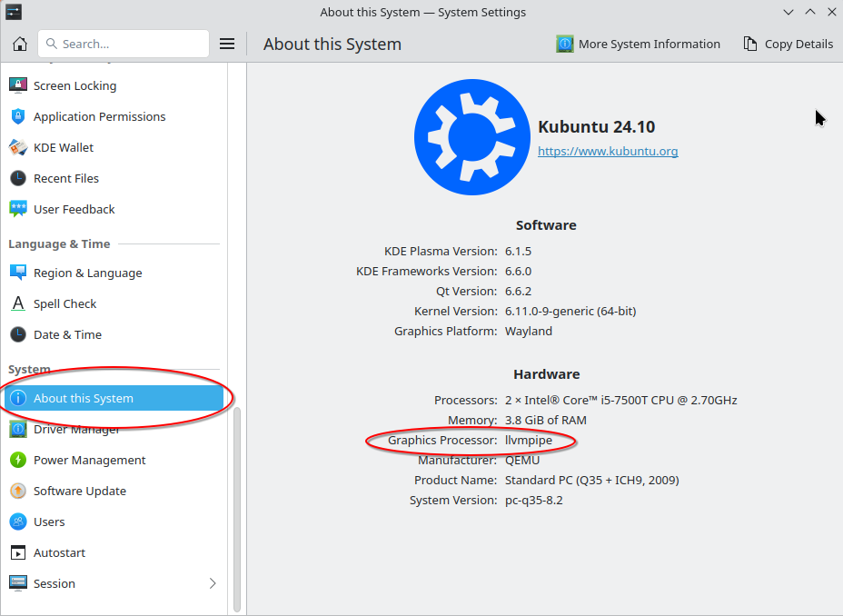
Task: Open Recent Files clock icon
Action: 18,178
